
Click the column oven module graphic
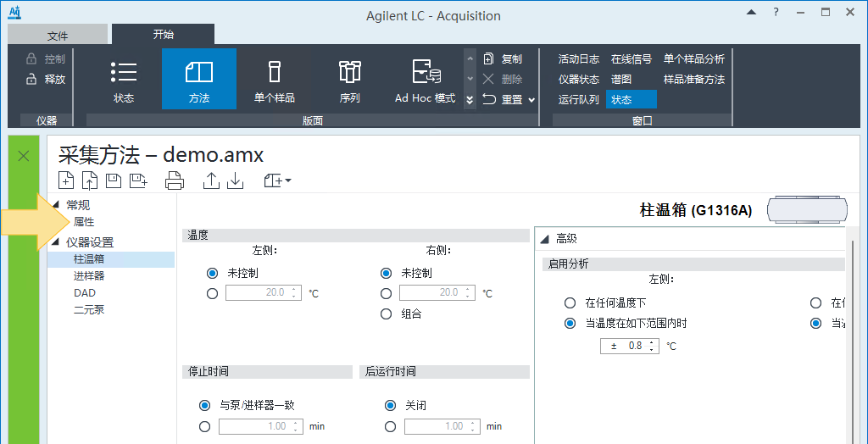click(807, 210)
